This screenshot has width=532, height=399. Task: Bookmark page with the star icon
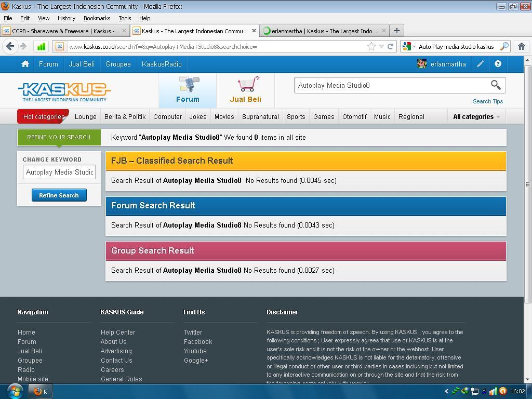pos(371,46)
